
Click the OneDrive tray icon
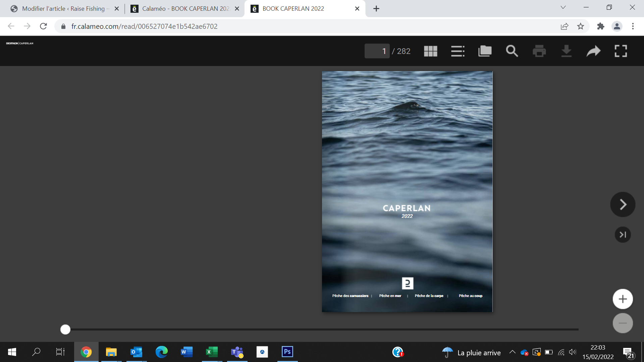point(524,352)
